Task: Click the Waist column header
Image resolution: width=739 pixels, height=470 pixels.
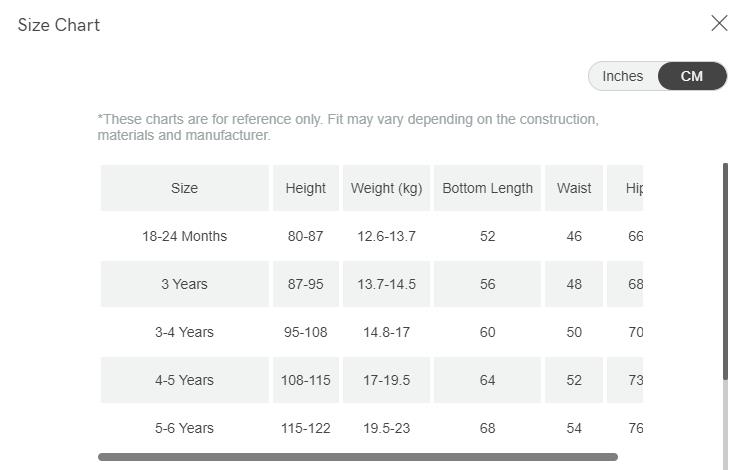Action: click(574, 188)
